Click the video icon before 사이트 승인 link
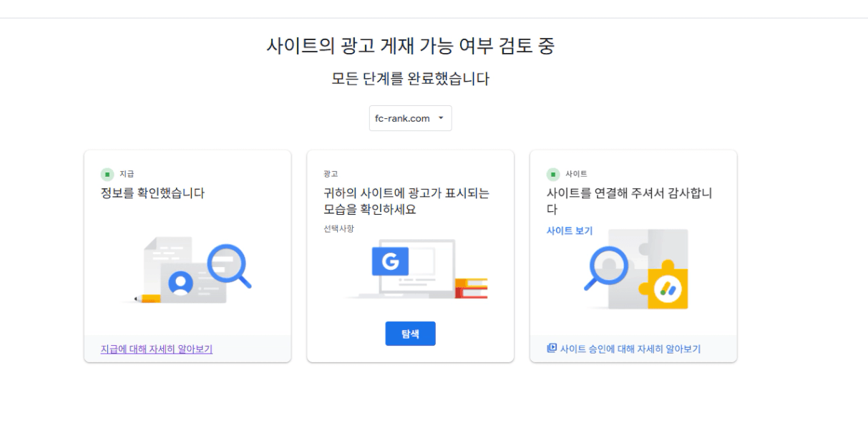Screen dimensions: 868x441 552,349
